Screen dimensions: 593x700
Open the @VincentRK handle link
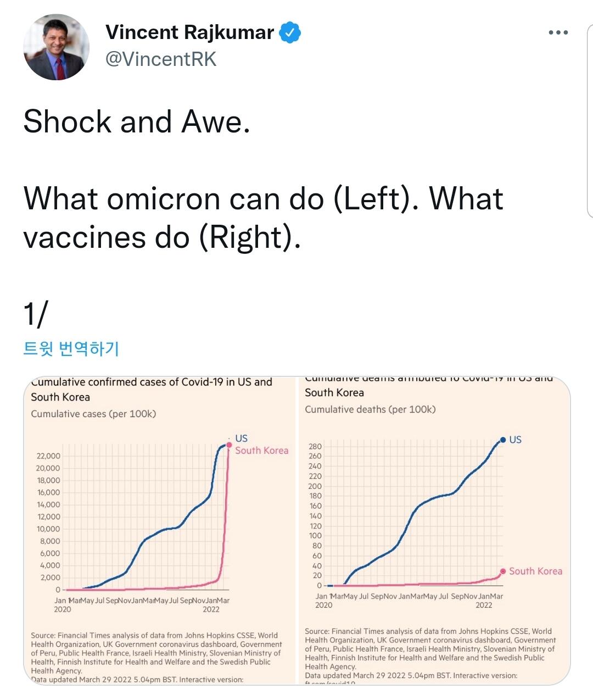[161, 59]
